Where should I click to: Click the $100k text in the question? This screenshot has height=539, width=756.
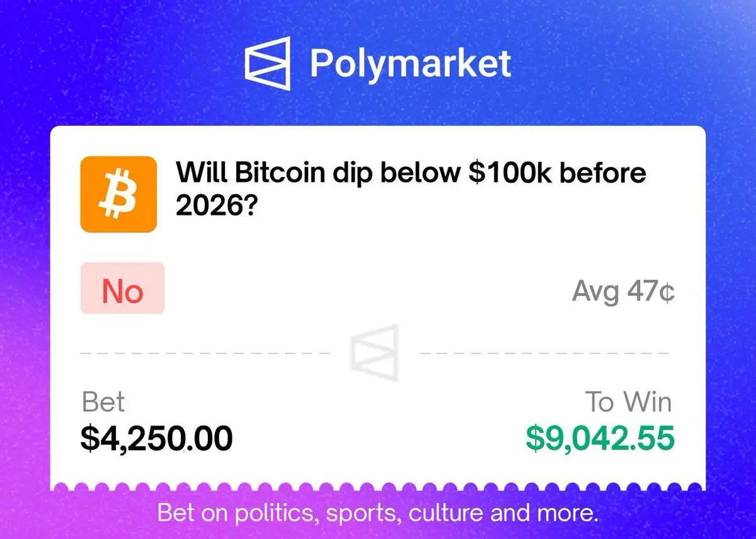[x=514, y=171]
